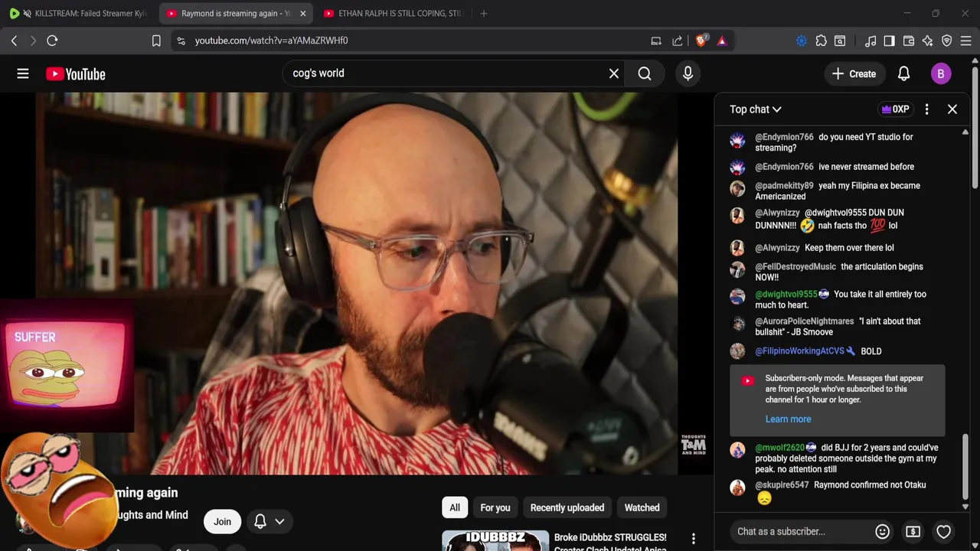Select the Recently uploaded filter chip
The image size is (980, 551).
[567, 507]
